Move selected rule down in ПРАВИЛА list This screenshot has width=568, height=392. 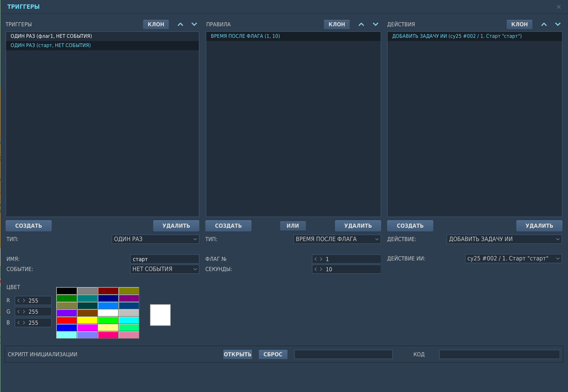[x=375, y=24]
